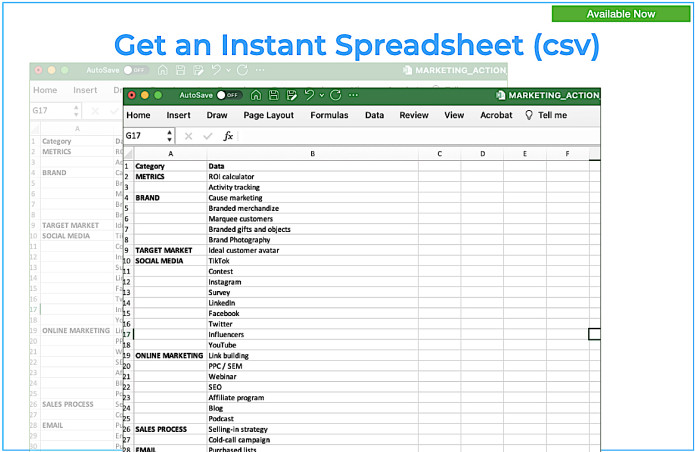This screenshot has height=452, width=695.
Task: Open the Undo history dropdown arrow
Action: [x=321, y=95]
